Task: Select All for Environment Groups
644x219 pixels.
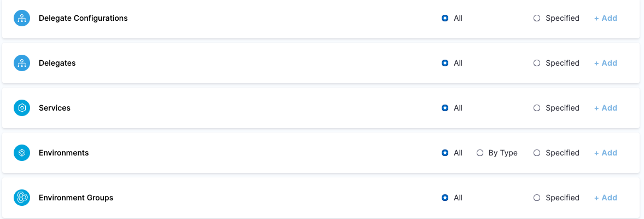Action: 445,198
